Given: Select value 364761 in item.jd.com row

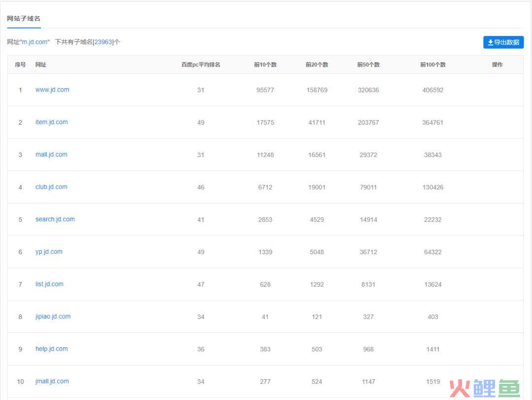Looking at the screenshot, I should tap(433, 123).
